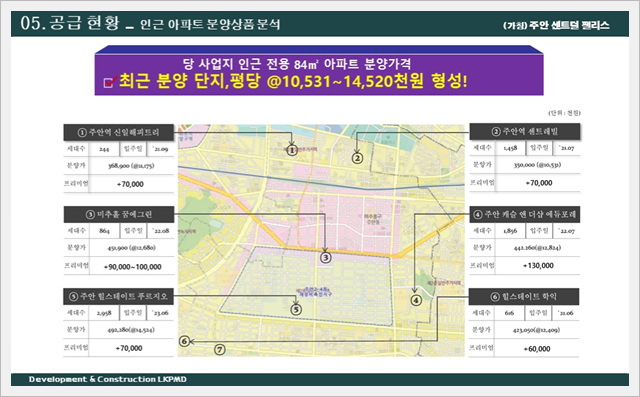
Task: Click the red checkmark box in the purple banner
Action: pos(111,82)
